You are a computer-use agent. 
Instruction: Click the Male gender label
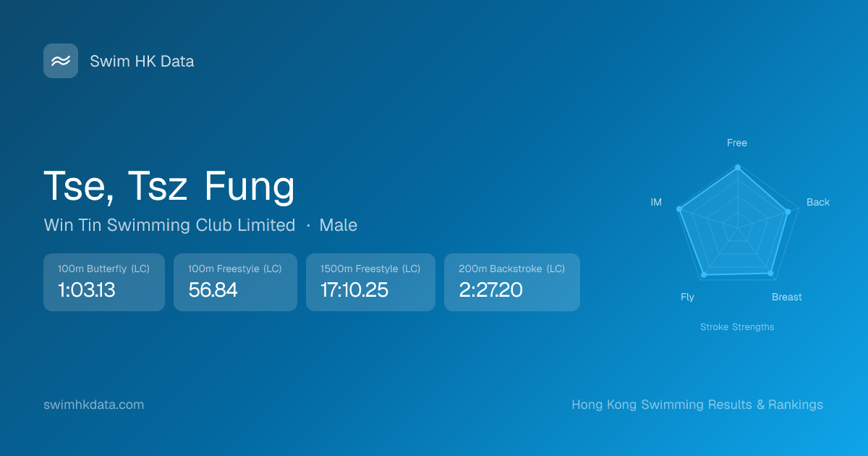[339, 225]
